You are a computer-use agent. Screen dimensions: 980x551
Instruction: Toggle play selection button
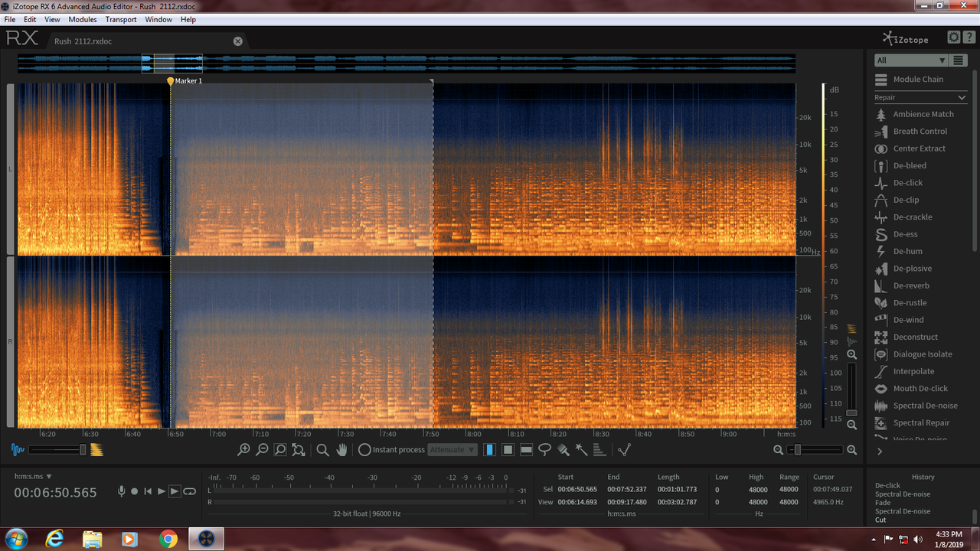click(175, 491)
